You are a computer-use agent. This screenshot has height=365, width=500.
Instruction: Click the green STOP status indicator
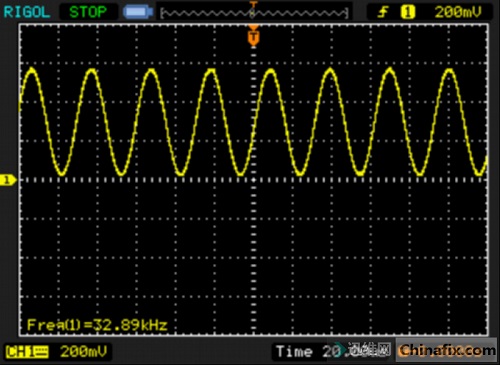pos(88,12)
